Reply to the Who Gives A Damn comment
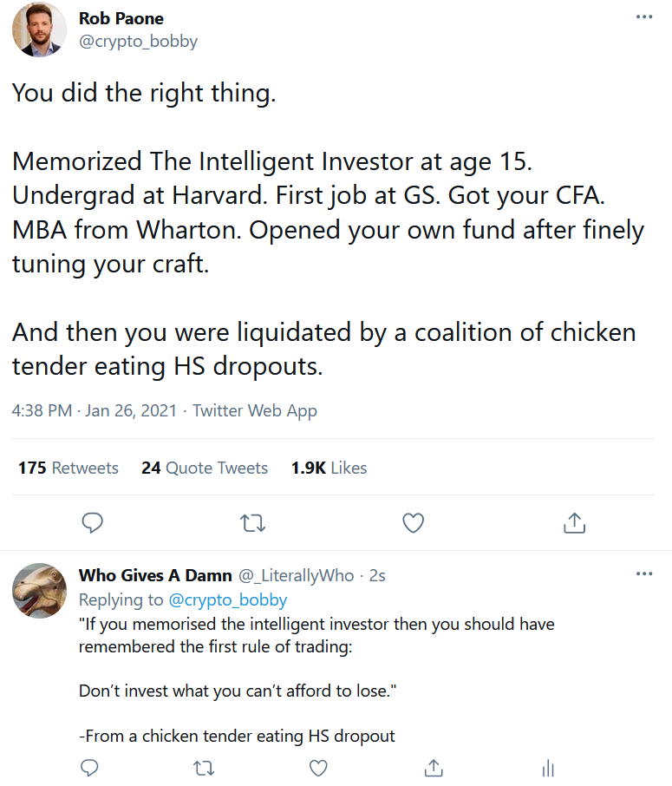This screenshot has height=786, width=672. [88, 768]
